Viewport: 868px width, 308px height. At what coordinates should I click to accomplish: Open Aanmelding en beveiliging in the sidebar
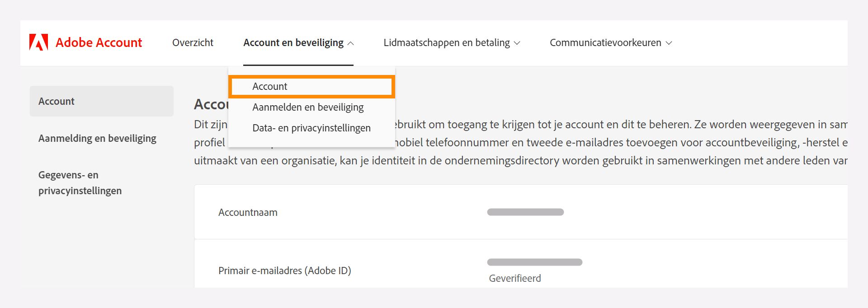[97, 138]
